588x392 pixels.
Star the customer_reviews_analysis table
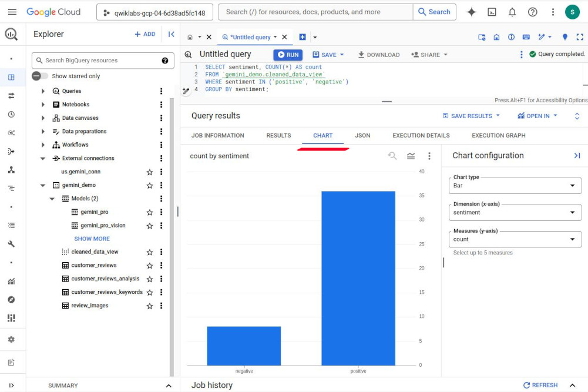150,279
